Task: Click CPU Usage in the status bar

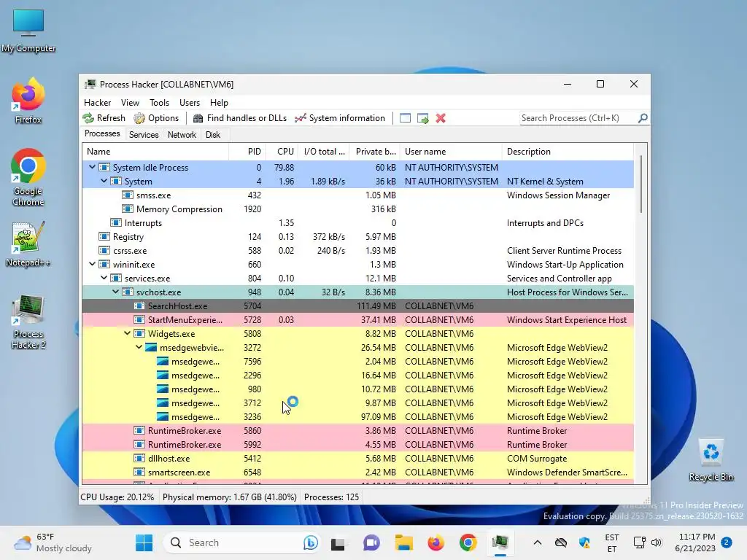Action: [117, 497]
